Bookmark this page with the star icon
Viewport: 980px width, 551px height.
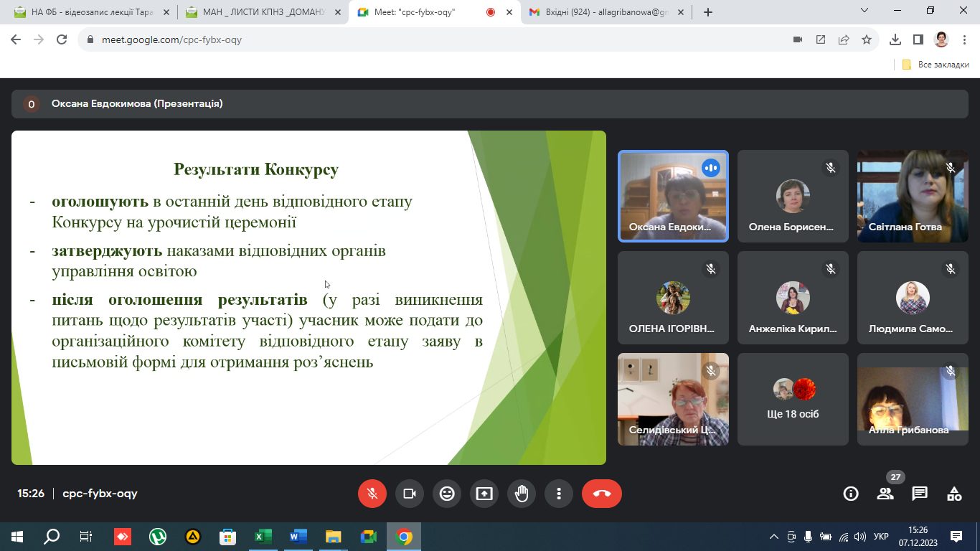(867, 39)
